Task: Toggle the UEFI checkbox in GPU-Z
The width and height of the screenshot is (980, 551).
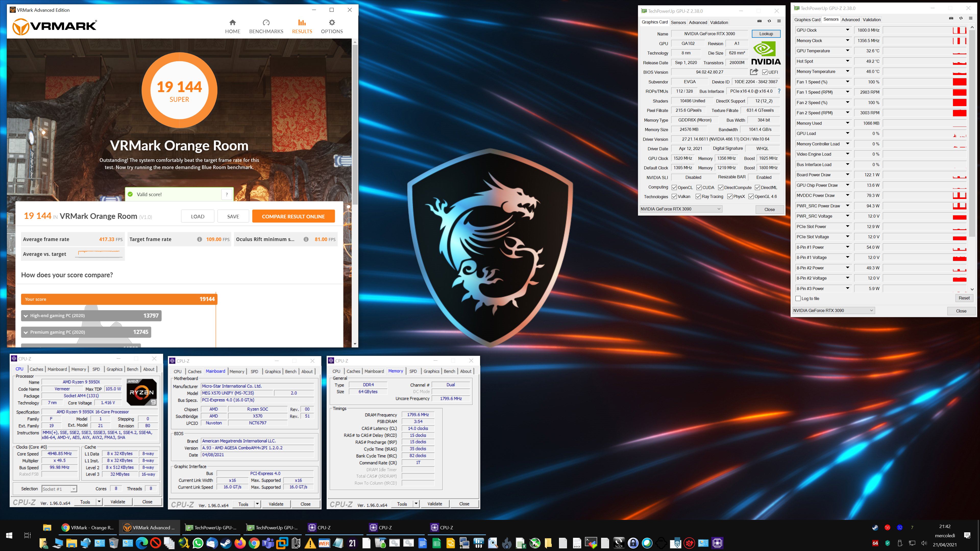Action: coord(765,72)
